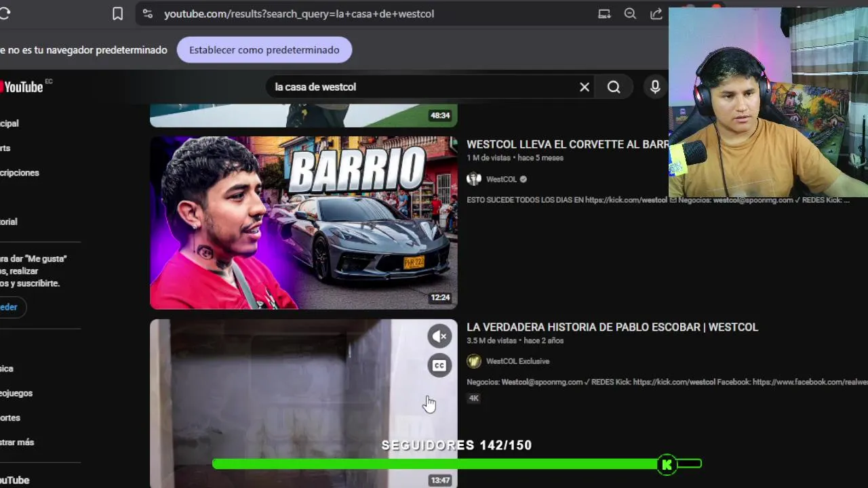Open site info icon beside the URL
This screenshot has width=868, height=488.
point(147,14)
